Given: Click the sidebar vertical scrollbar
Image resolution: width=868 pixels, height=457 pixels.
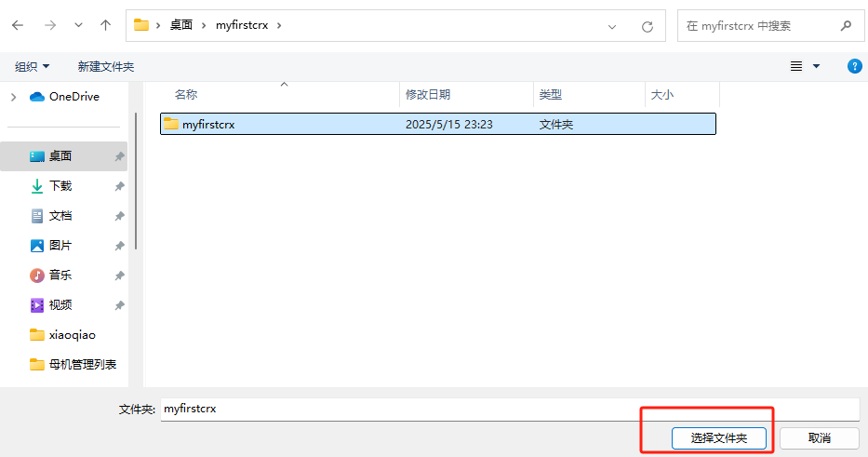Looking at the screenshot, I should click(x=137, y=181).
